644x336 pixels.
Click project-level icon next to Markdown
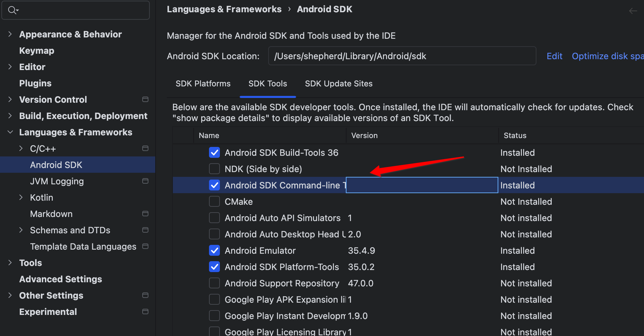[x=145, y=214]
